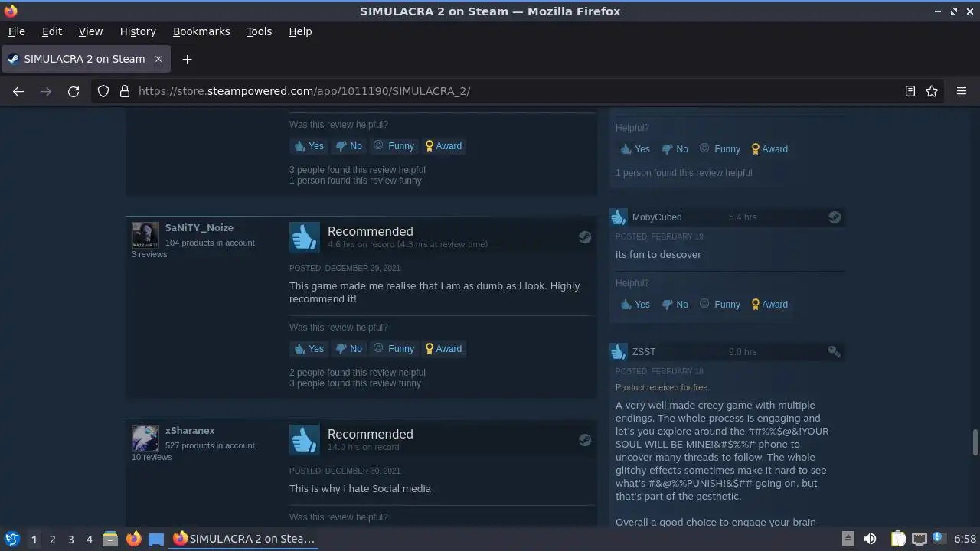980x551 pixels.
Task: Click the padlock site security icon
Action: point(125,91)
